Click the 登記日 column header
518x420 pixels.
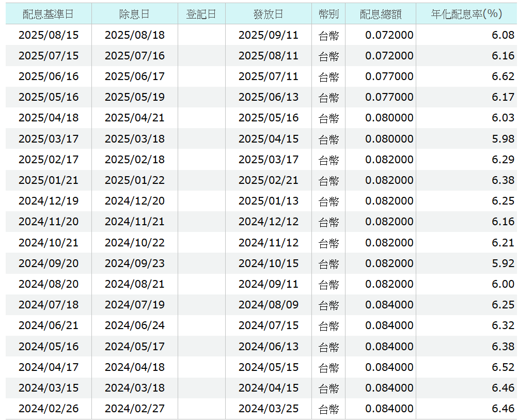[201, 14]
